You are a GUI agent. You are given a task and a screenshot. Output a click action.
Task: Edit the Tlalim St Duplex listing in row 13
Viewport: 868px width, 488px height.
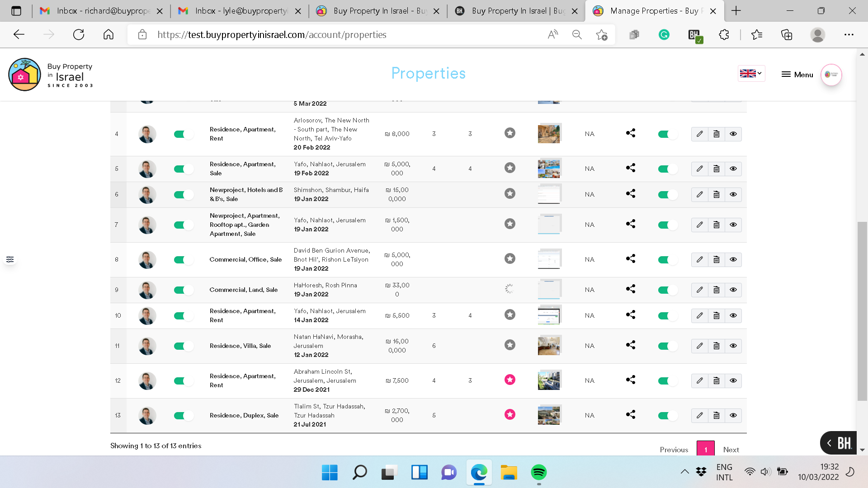699,415
